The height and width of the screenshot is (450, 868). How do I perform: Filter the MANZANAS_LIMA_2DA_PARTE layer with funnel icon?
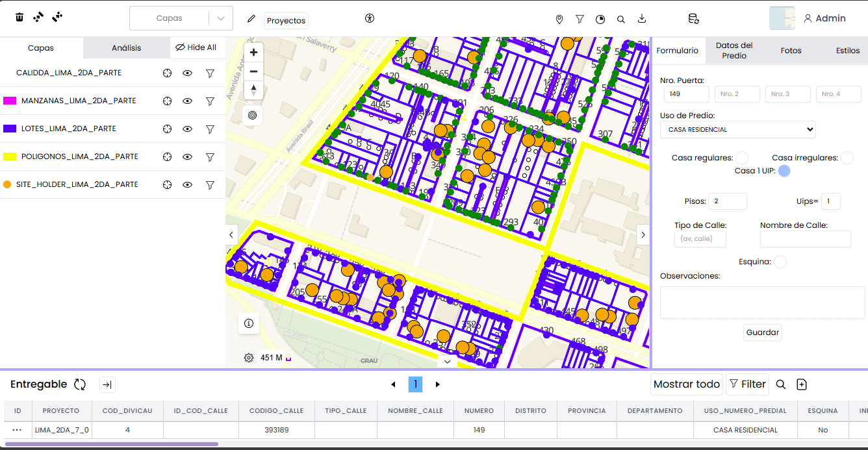point(210,101)
